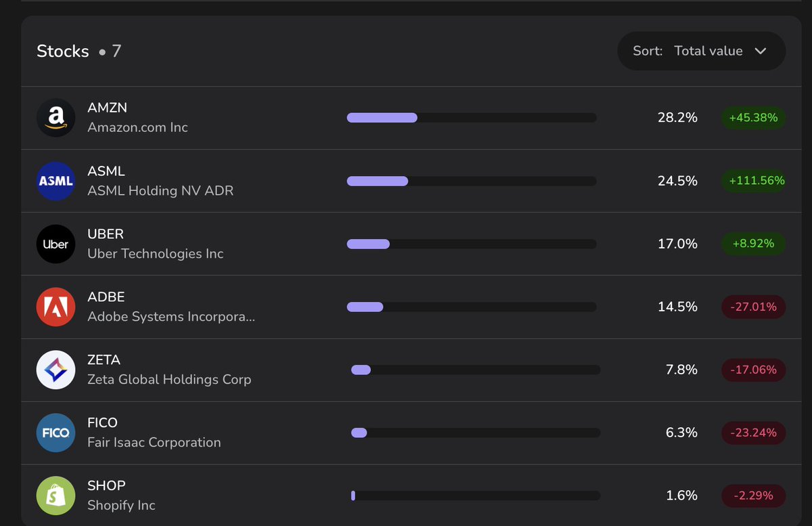Select the UBER ticker text

click(106, 234)
